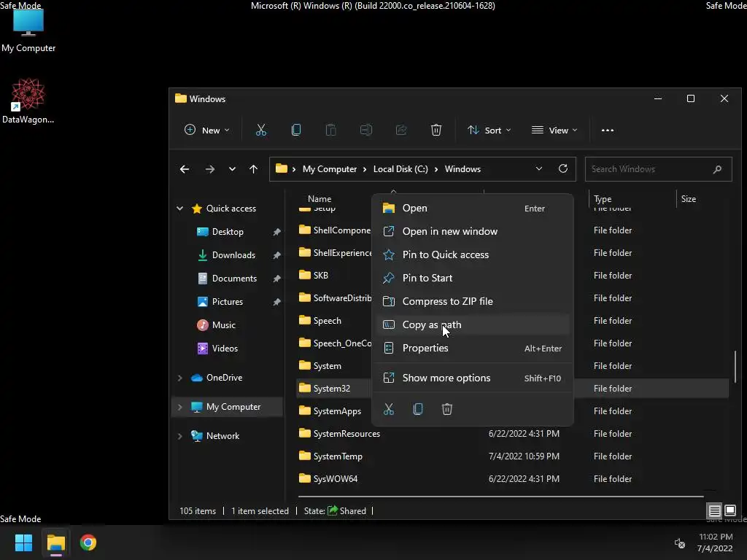Open Desktop in Quick access

point(228,232)
